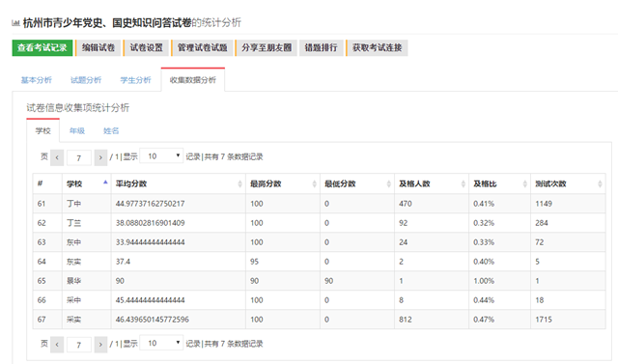618x364 pixels.
Task: Click the chart icon beside page title
Action: click(x=15, y=23)
